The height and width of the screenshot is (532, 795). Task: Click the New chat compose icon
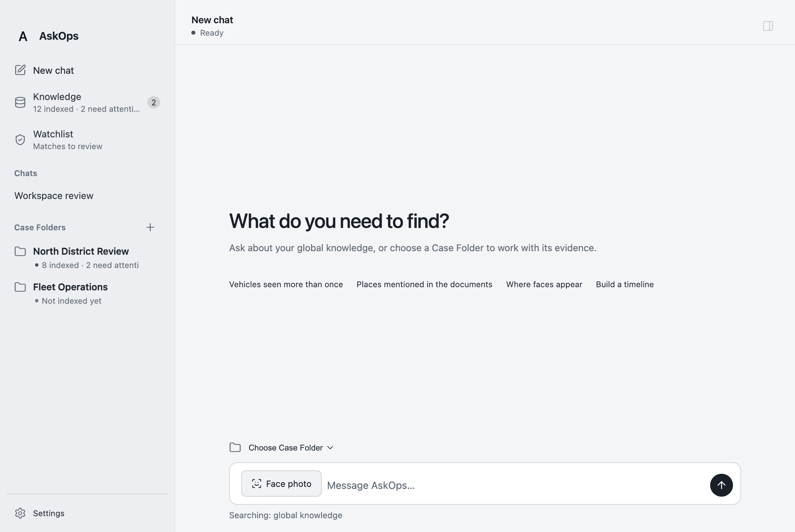(20, 70)
